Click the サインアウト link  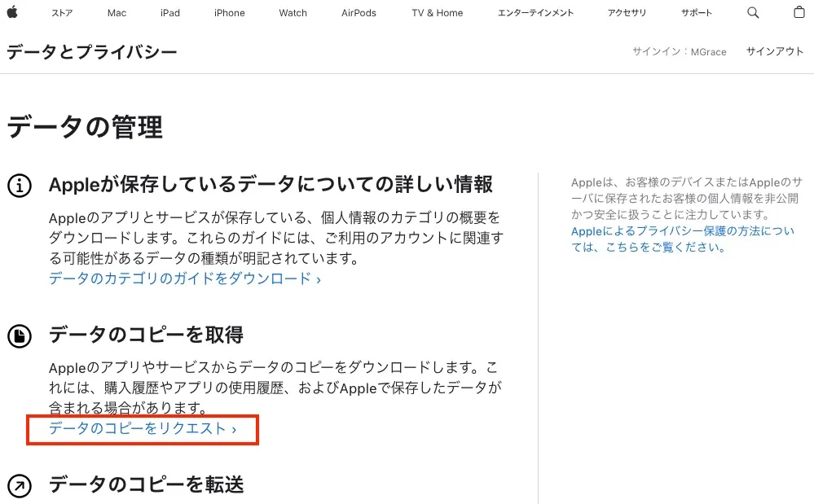(x=775, y=51)
